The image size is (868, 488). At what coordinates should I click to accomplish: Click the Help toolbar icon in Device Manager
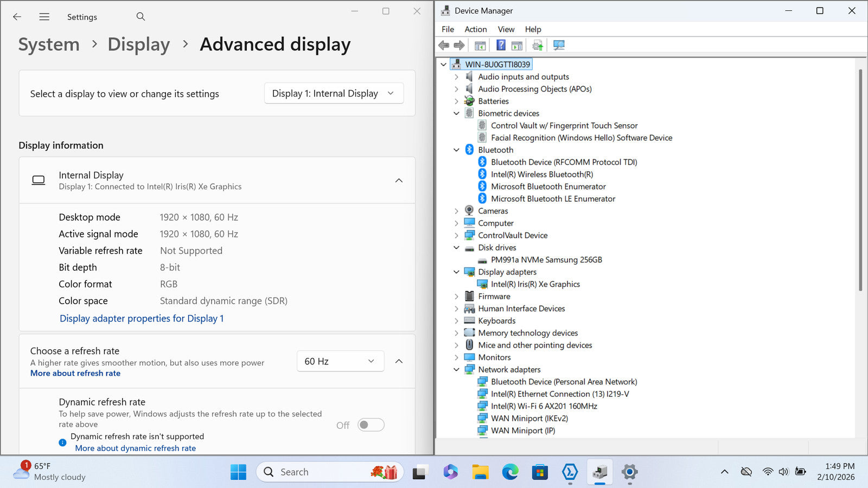pos(501,45)
